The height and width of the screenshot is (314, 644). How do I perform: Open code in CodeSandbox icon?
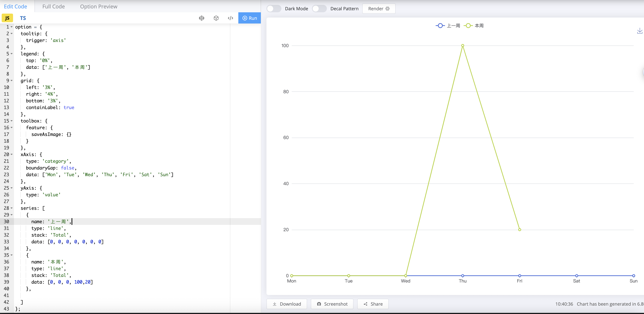click(216, 18)
